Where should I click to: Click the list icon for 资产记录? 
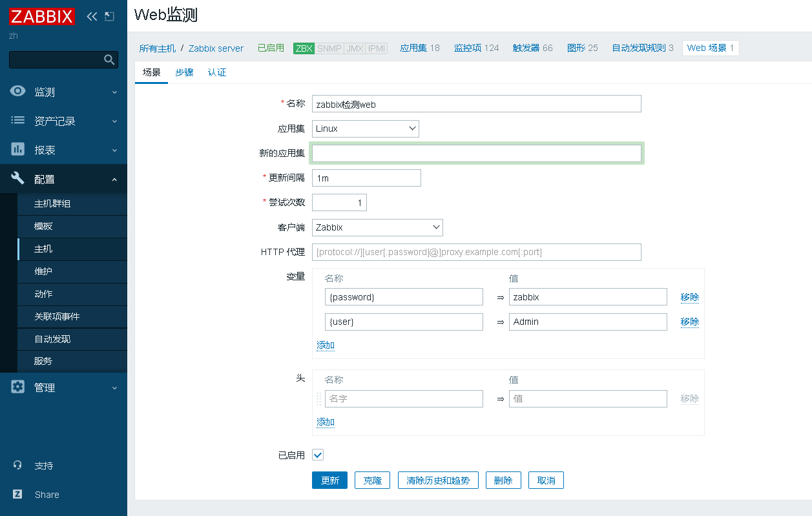[18, 121]
